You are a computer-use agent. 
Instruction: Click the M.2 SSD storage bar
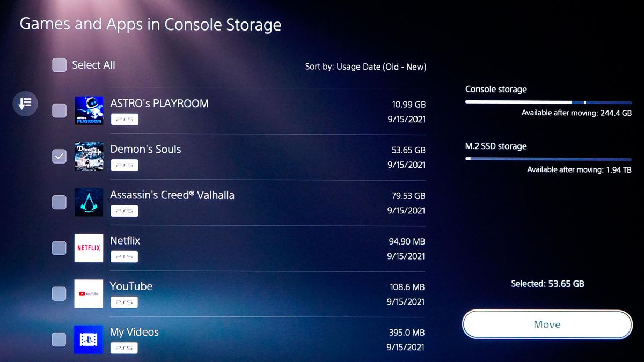point(548,159)
